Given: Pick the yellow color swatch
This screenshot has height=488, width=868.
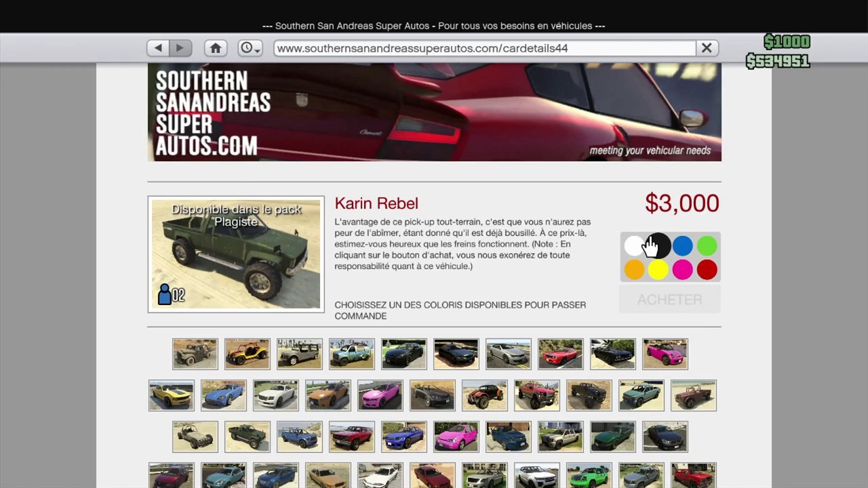Looking at the screenshot, I should point(658,270).
